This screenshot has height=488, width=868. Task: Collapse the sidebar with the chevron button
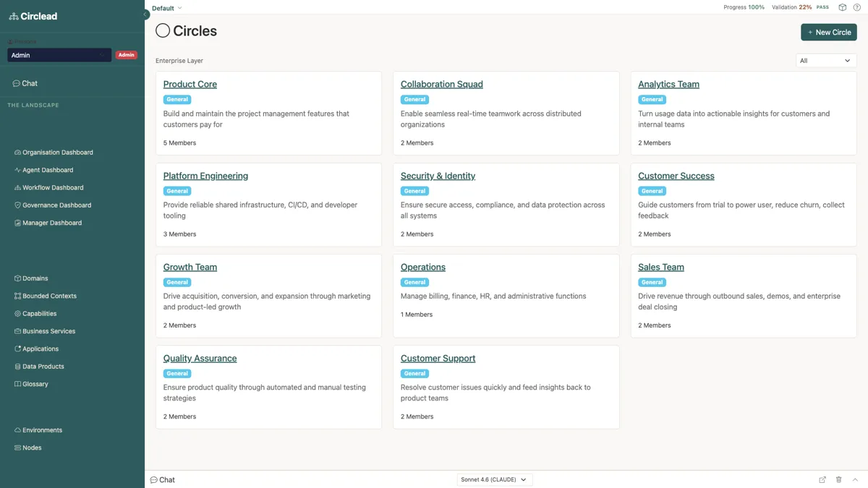145,14
